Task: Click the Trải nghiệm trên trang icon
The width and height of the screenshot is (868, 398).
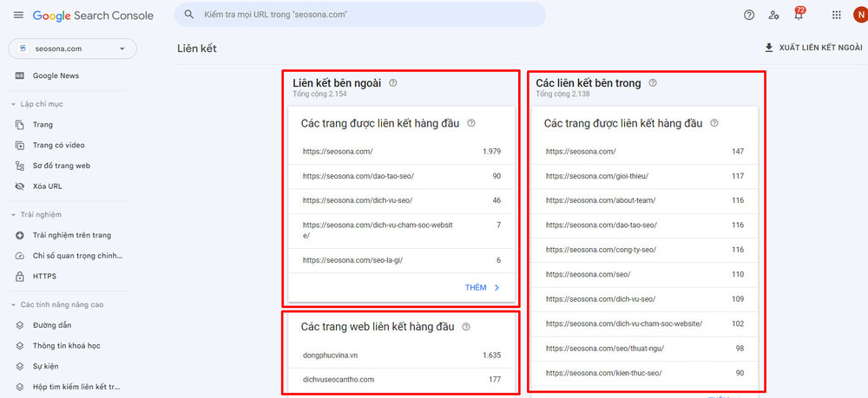Action: [x=20, y=236]
